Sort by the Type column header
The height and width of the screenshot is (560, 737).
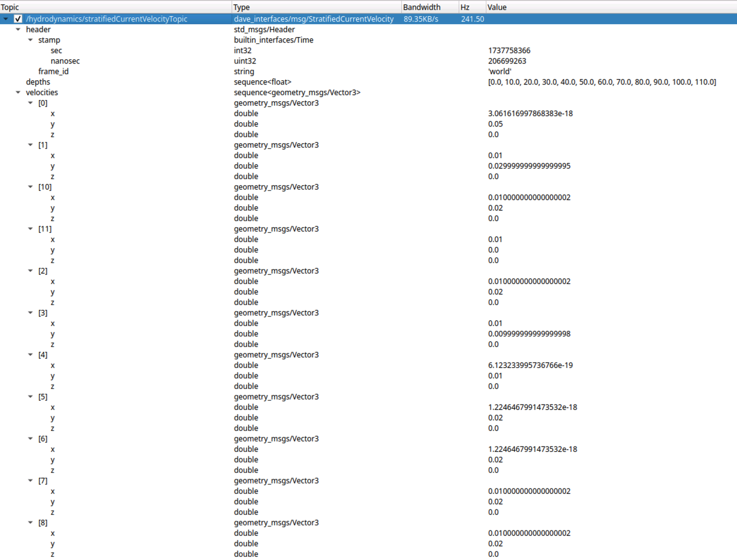317,7
